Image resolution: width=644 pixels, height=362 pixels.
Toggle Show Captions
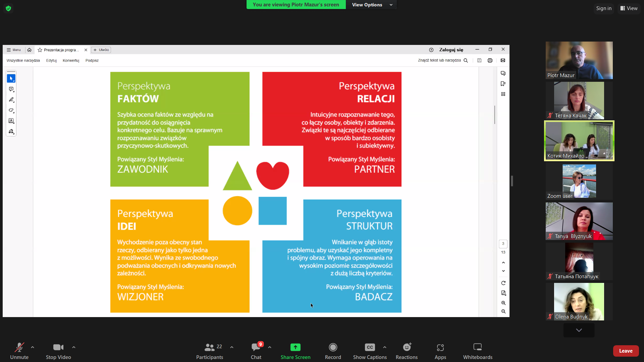click(x=370, y=351)
